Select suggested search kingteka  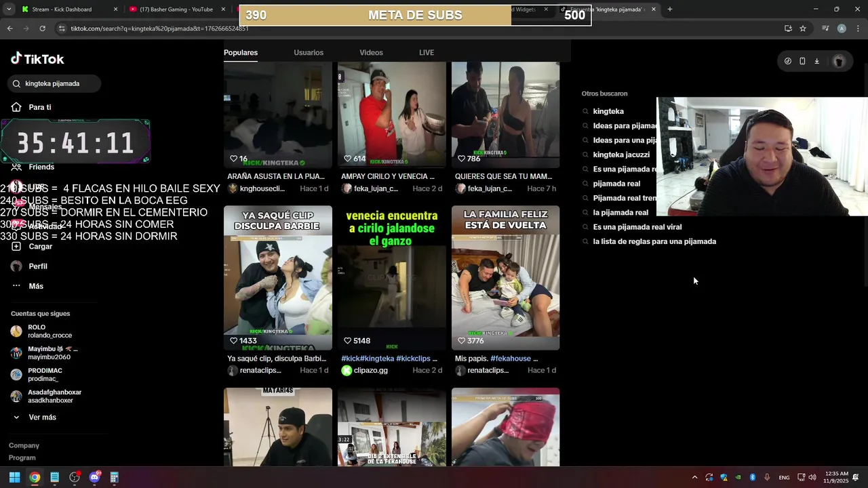click(608, 111)
